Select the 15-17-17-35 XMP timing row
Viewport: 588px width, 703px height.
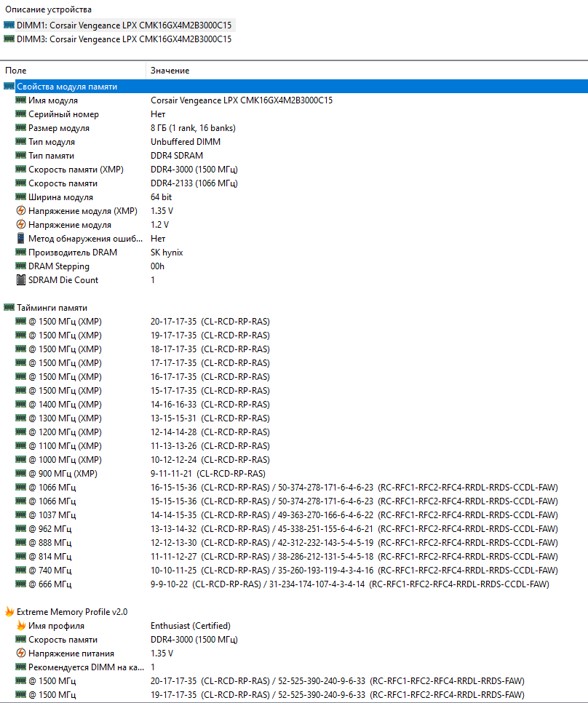click(x=294, y=391)
